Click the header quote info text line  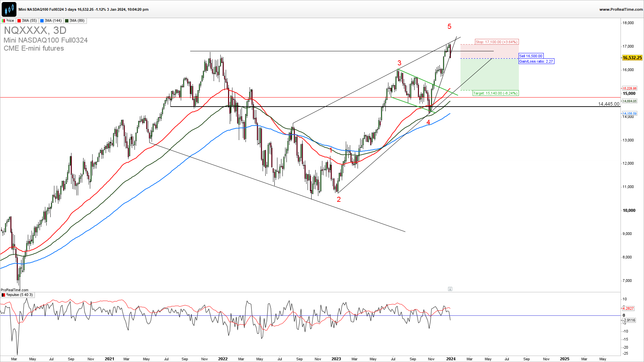[84, 9]
